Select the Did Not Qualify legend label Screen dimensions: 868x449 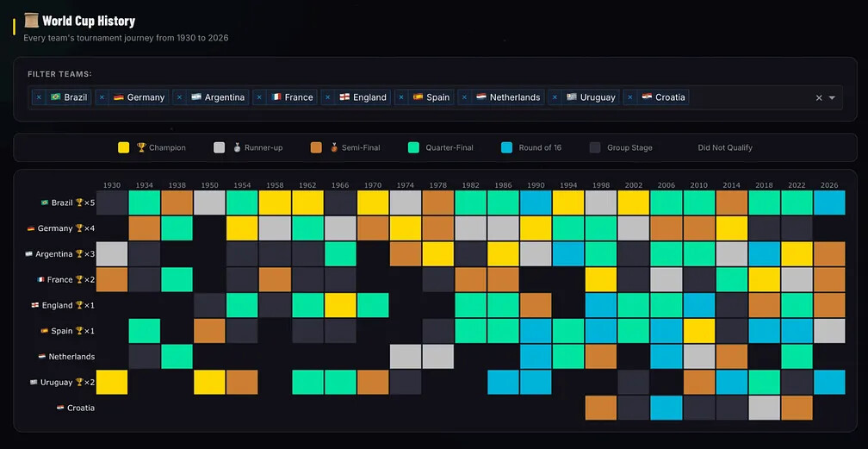click(725, 148)
